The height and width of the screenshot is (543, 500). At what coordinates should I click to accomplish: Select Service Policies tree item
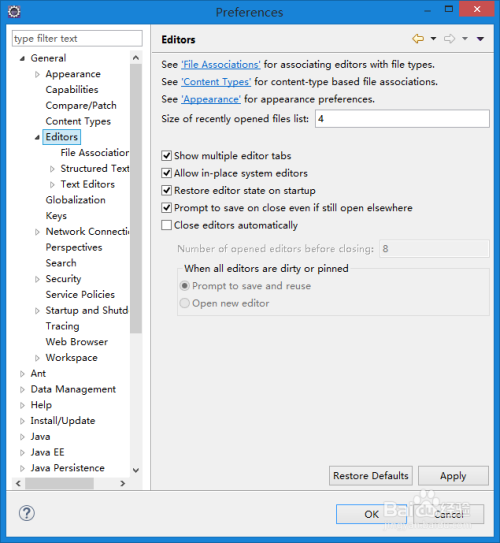click(x=80, y=294)
